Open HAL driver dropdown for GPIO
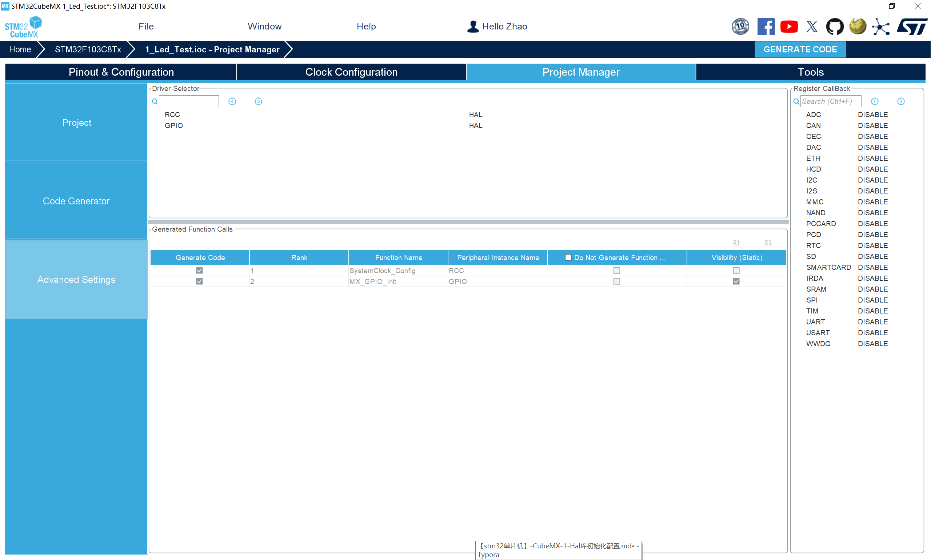 click(x=475, y=125)
